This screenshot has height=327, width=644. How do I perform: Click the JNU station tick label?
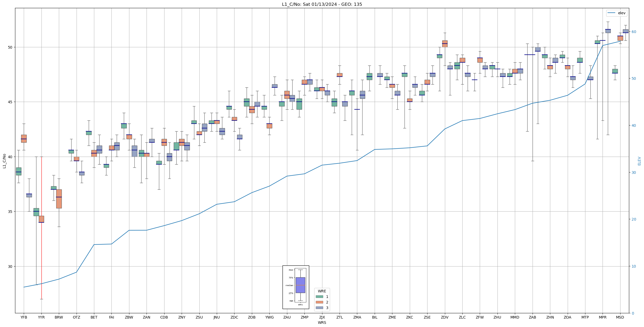[x=217, y=317]
